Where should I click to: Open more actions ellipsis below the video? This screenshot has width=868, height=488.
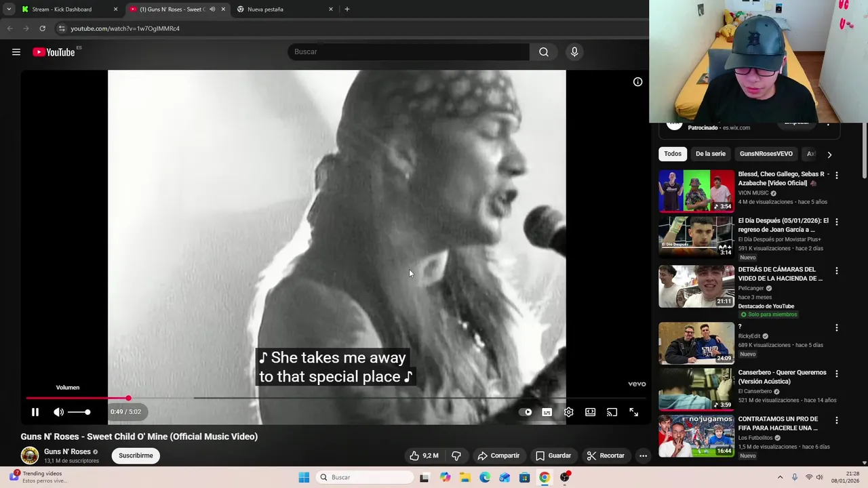click(644, 455)
